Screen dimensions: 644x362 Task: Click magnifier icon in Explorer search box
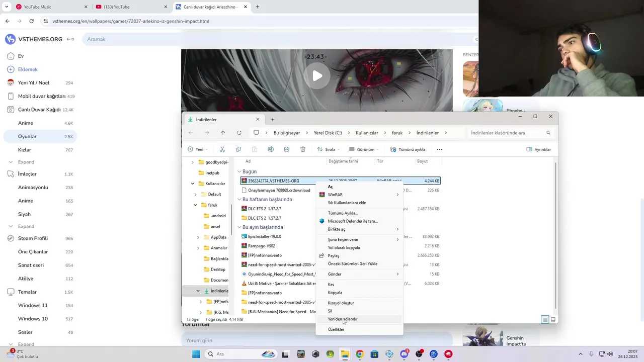[x=548, y=133]
